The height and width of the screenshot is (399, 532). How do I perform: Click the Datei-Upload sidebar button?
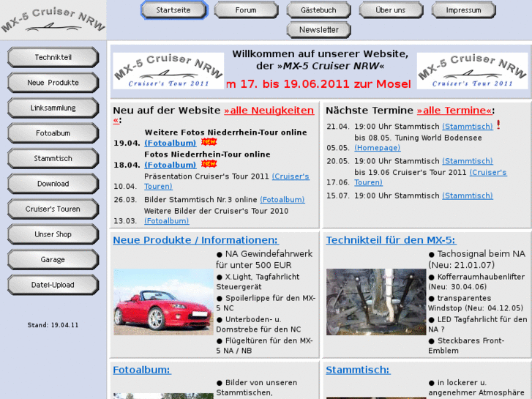[53, 285]
